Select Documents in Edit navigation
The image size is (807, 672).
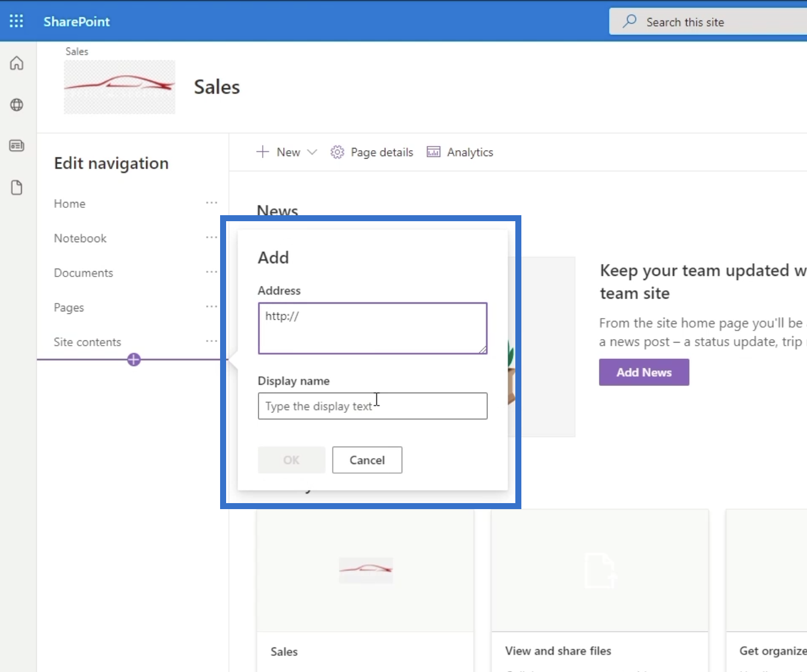[x=84, y=273]
